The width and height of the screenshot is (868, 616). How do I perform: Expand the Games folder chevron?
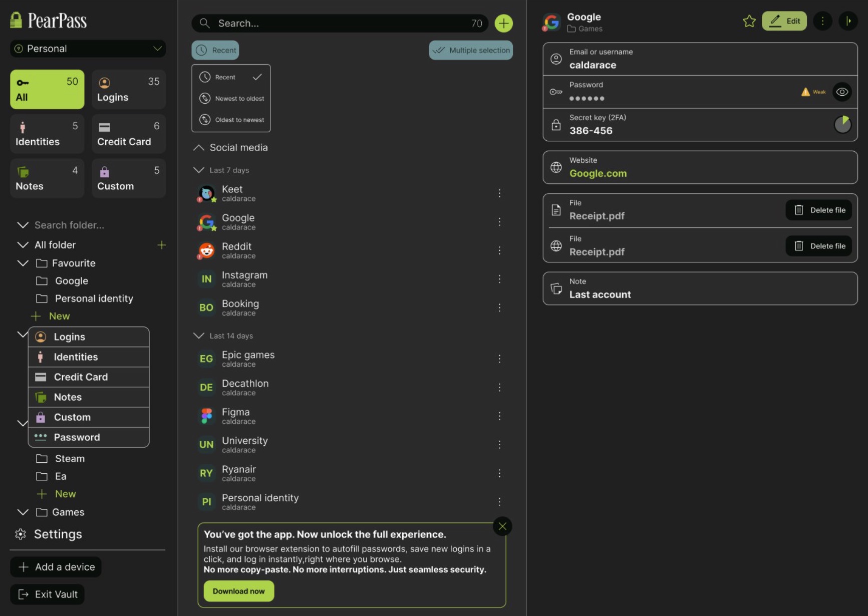[x=23, y=512]
